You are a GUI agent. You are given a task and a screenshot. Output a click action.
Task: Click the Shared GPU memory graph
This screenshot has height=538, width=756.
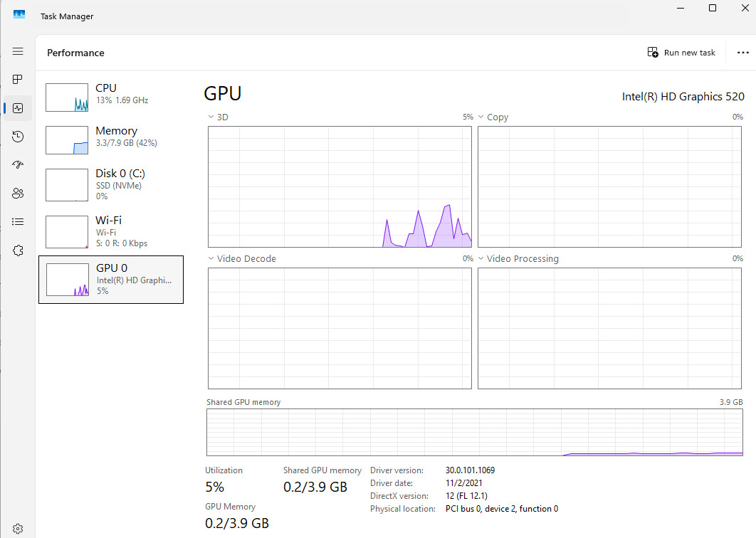pyautogui.click(x=475, y=433)
